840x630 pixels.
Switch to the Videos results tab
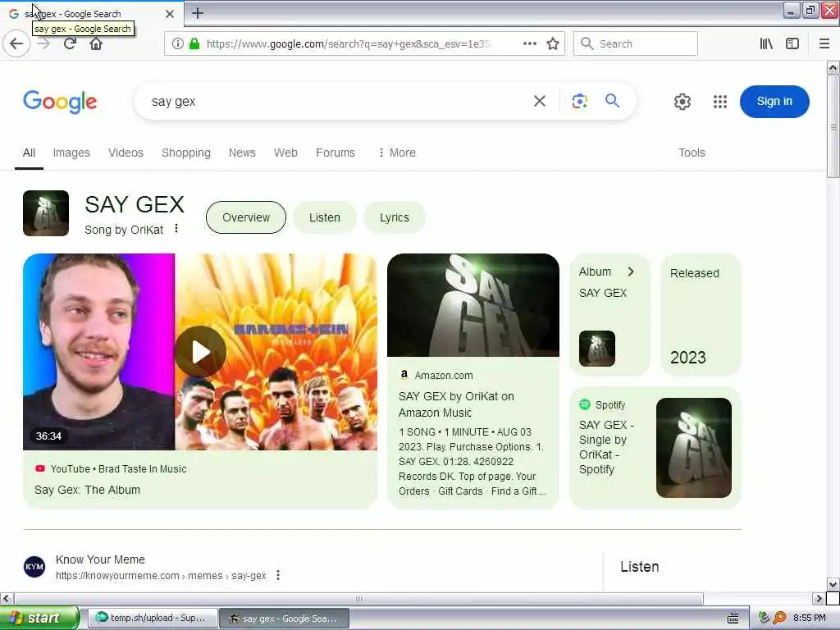click(x=126, y=153)
